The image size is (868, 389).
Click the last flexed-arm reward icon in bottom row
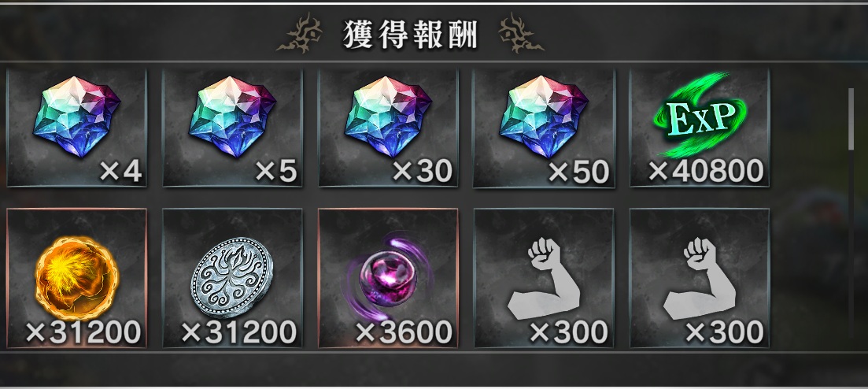point(700,278)
